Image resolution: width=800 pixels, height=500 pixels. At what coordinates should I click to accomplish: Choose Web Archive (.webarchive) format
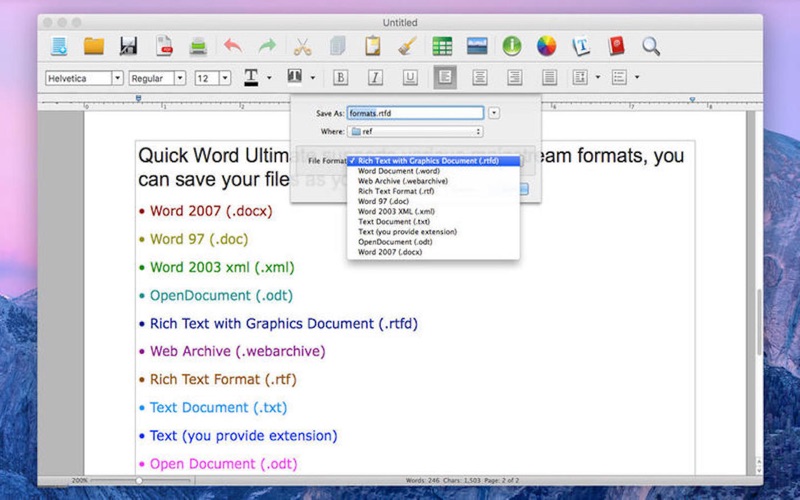(434, 181)
